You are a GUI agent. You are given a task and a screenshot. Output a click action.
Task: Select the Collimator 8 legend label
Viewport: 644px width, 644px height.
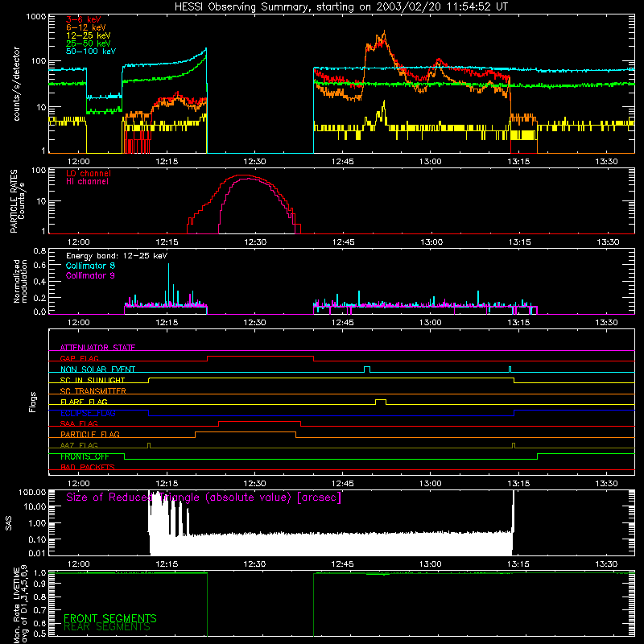pyautogui.click(x=90, y=266)
